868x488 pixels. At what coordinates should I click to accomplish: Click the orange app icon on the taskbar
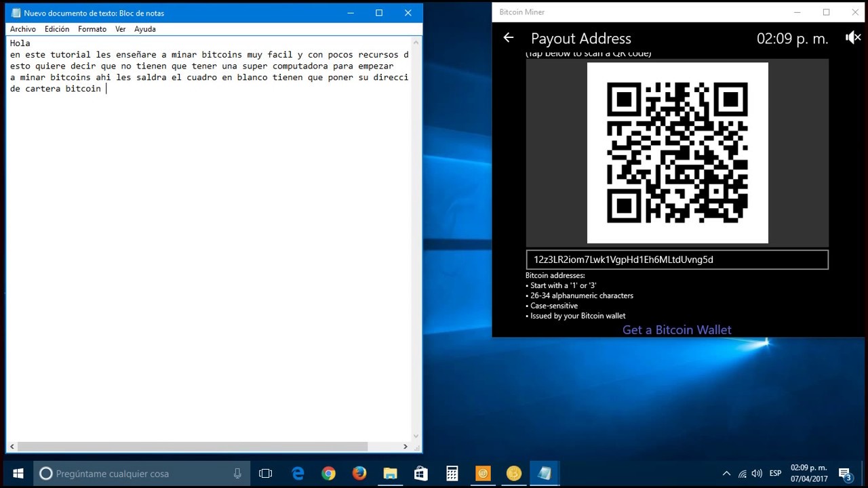pyautogui.click(x=483, y=473)
